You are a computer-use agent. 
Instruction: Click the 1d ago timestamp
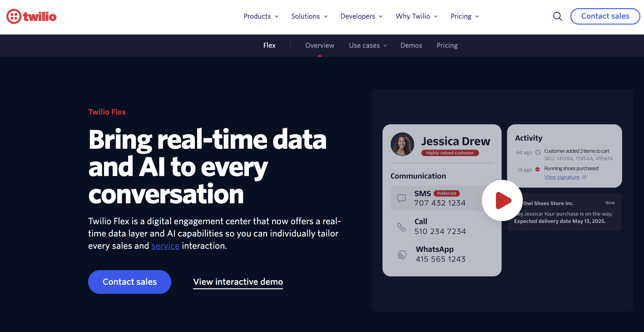tap(524, 170)
